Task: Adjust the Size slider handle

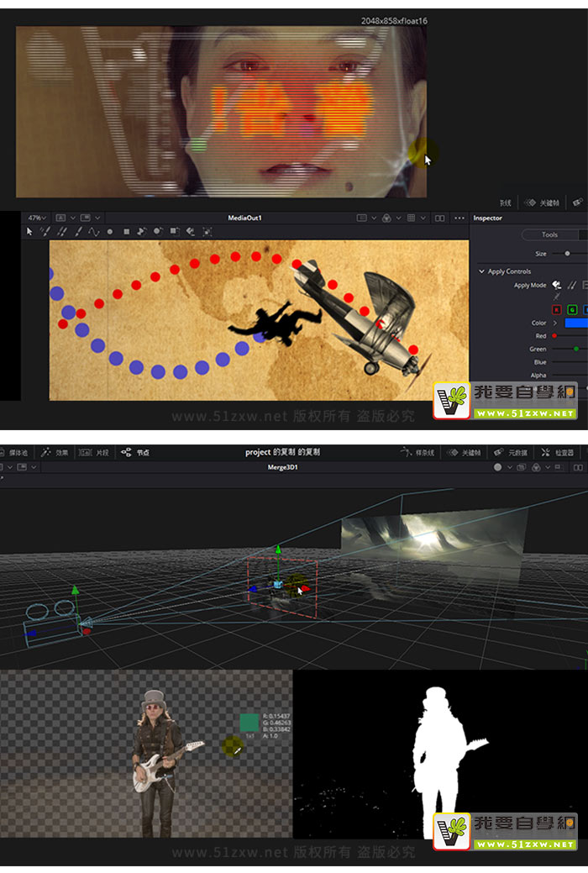Action: tap(567, 254)
